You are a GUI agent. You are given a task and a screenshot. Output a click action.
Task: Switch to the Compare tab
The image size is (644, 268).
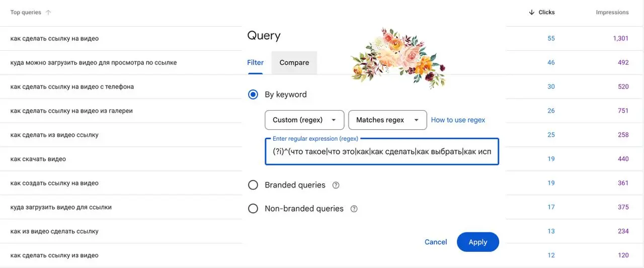(294, 63)
